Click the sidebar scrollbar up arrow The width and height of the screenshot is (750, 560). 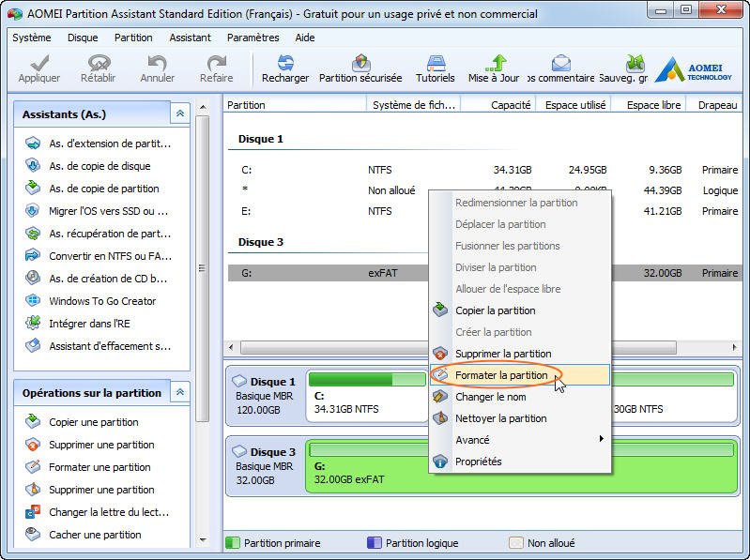coord(203,107)
